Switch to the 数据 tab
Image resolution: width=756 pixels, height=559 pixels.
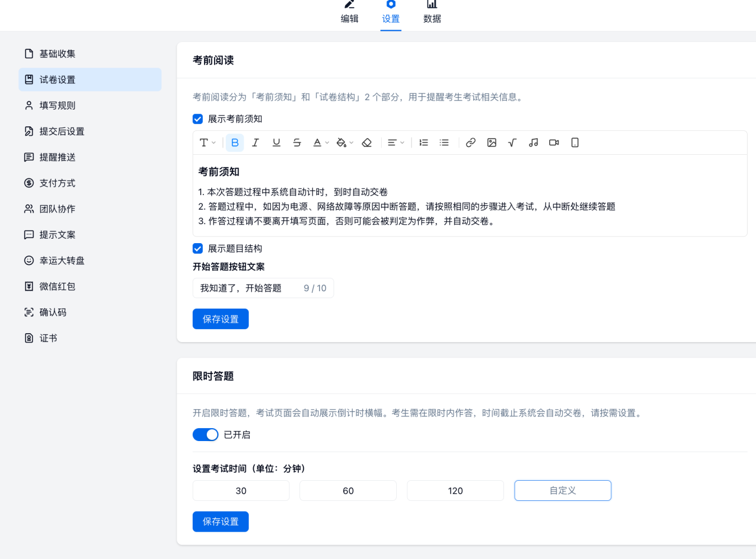pyautogui.click(x=432, y=13)
